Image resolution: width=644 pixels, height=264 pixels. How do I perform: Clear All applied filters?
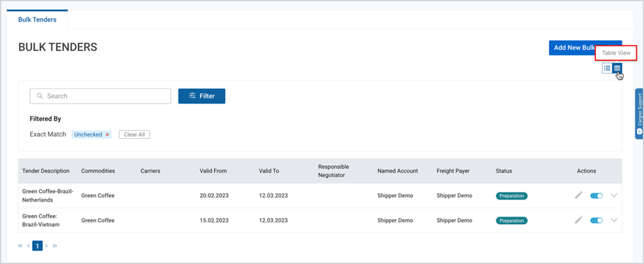coord(134,134)
